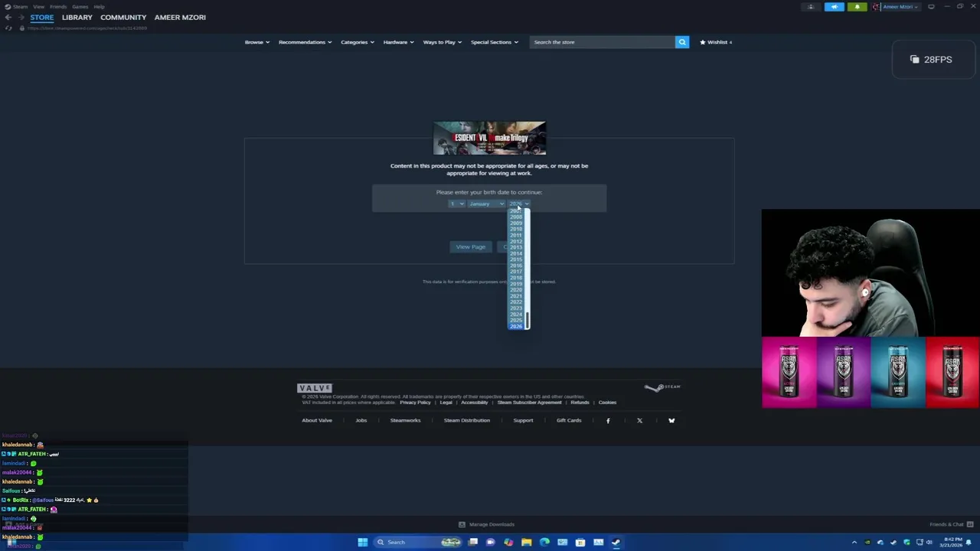Image resolution: width=980 pixels, height=551 pixels.
Task: Open the Cookies footer link
Action: (x=607, y=403)
